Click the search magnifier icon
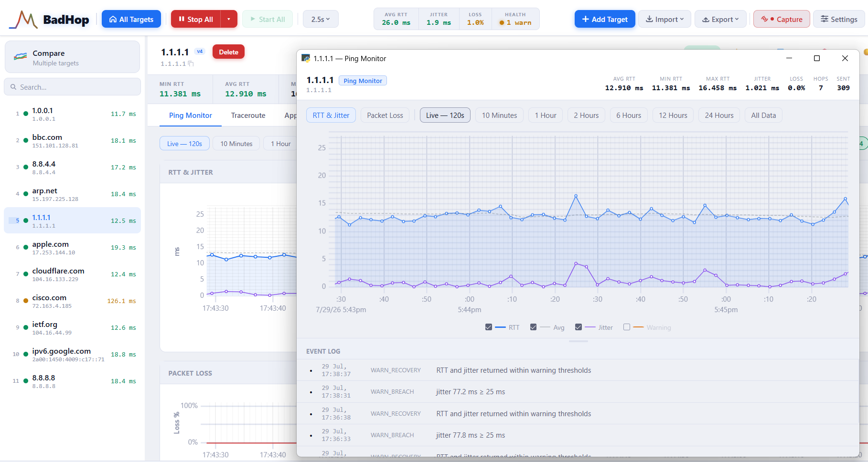This screenshot has width=868, height=462. pyautogui.click(x=13, y=87)
